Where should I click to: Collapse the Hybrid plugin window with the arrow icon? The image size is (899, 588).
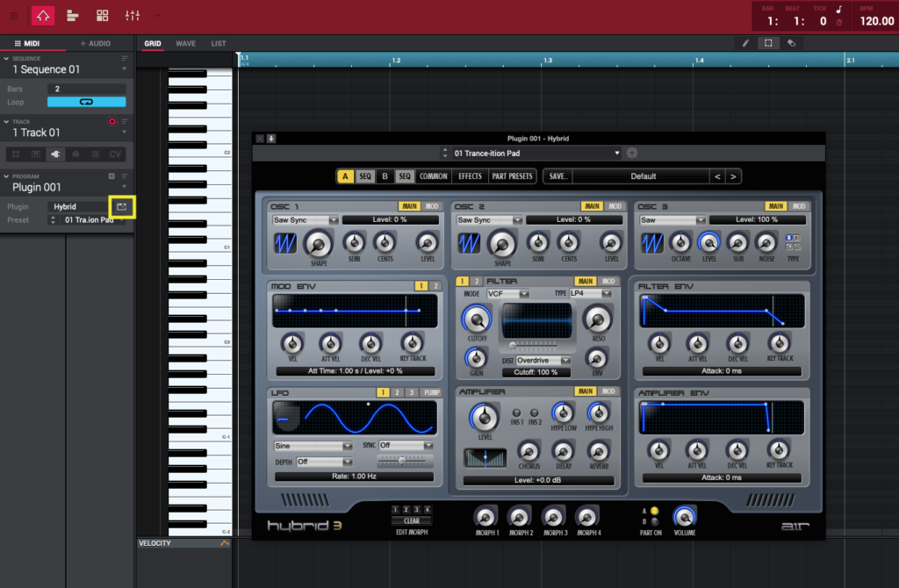coord(271,139)
